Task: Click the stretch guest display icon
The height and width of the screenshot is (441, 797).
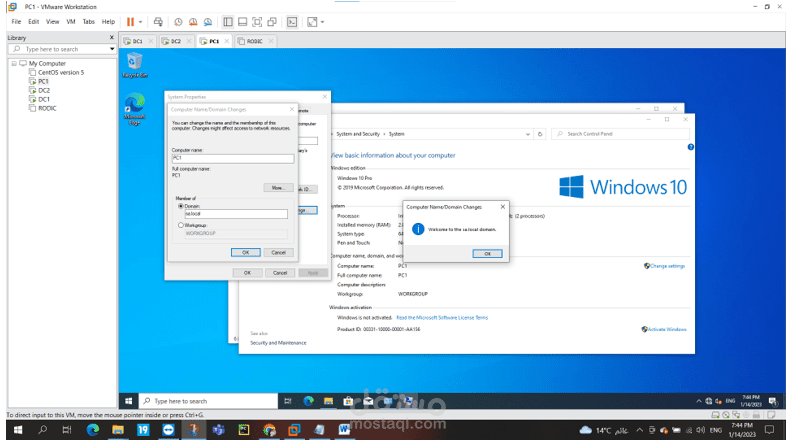Action: pyautogui.click(x=312, y=22)
